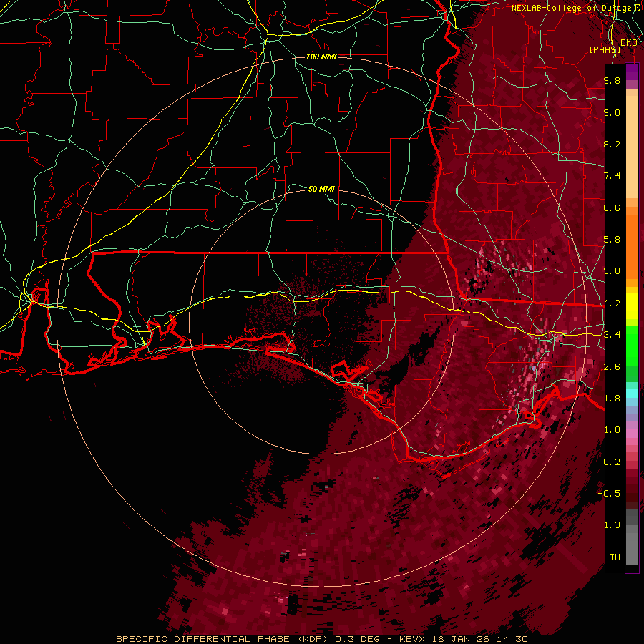Click the 4.2 scale value
This screenshot has height=644, width=644.
pos(612,303)
